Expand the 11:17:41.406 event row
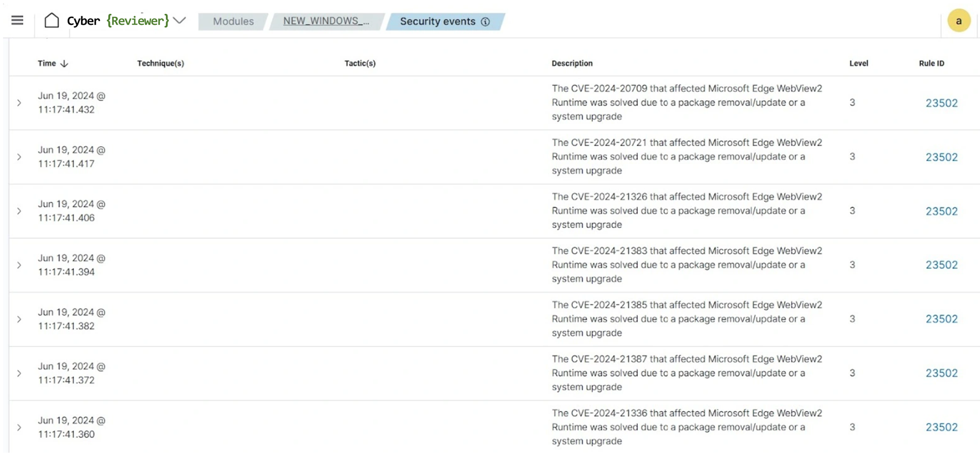This screenshot has height=463, width=980. click(x=19, y=211)
